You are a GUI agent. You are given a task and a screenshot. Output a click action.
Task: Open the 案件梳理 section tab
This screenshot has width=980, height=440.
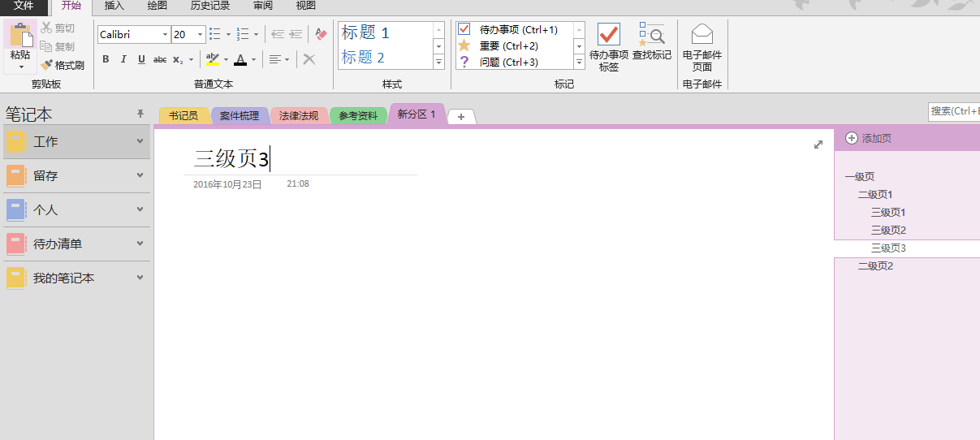240,116
